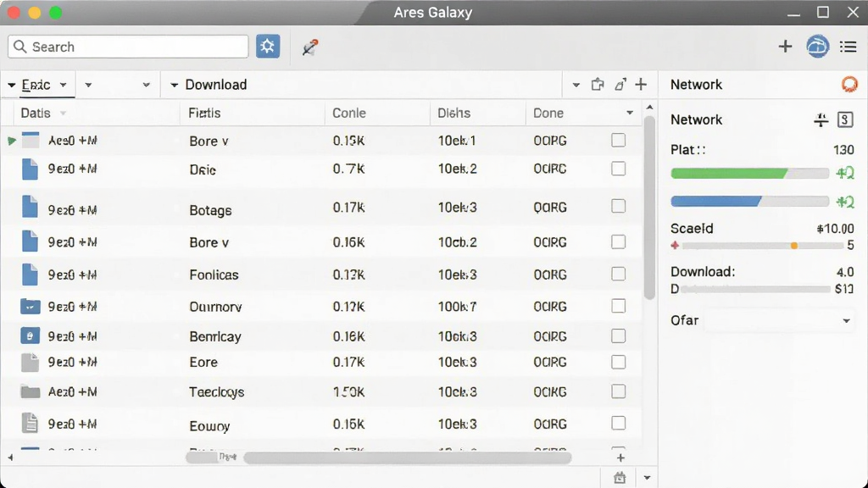Sort by the Conle column header
868x488 pixels.
pyautogui.click(x=348, y=113)
